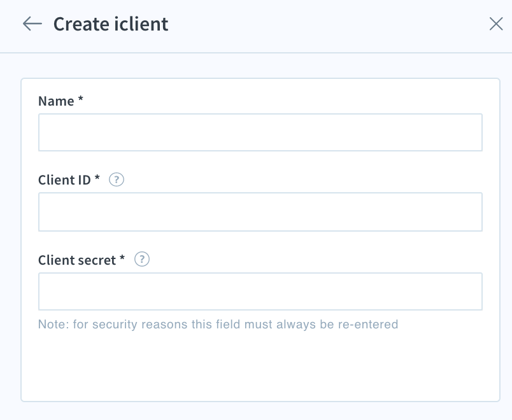Click the required asterisk beside Name
Image resolution: width=512 pixels, height=420 pixels.
click(80, 99)
